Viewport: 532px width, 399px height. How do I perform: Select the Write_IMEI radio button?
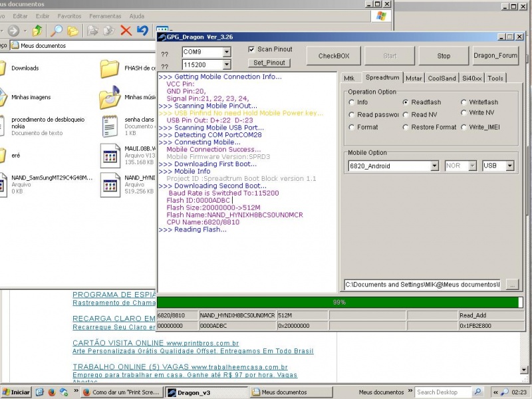pyautogui.click(x=464, y=127)
